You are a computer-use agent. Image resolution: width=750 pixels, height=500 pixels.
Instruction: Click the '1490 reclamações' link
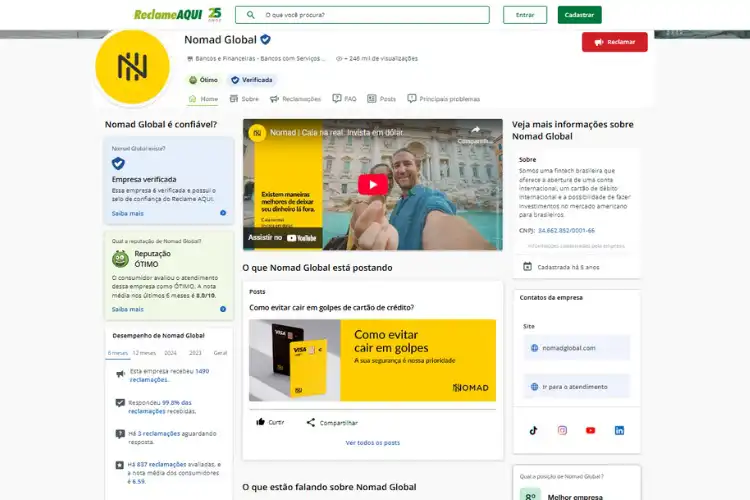169,375
